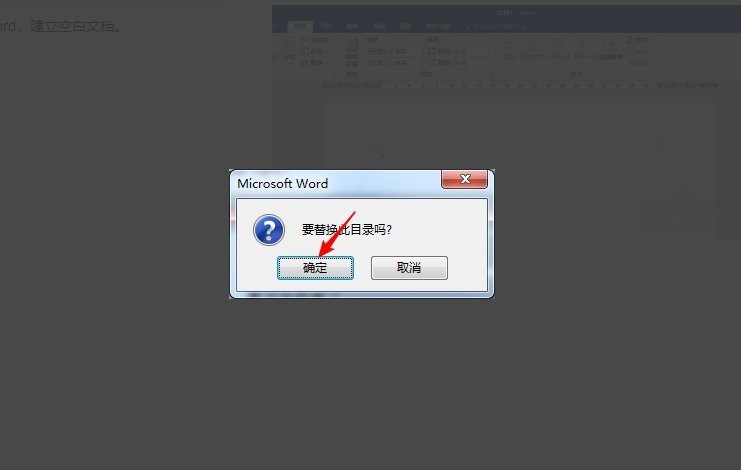Confirm replacing the table of contents with 确定

click(x=315, y=268)
